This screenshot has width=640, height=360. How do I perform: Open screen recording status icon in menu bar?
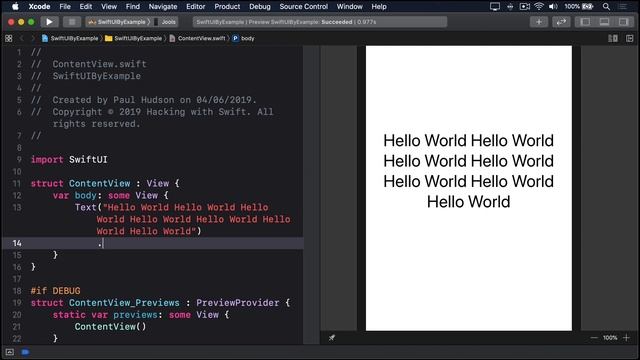coord(524,7)
